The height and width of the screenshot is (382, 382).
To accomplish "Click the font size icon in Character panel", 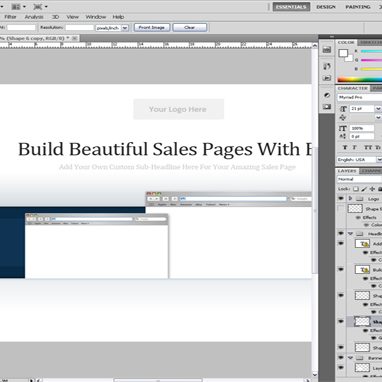I will 343,109.
